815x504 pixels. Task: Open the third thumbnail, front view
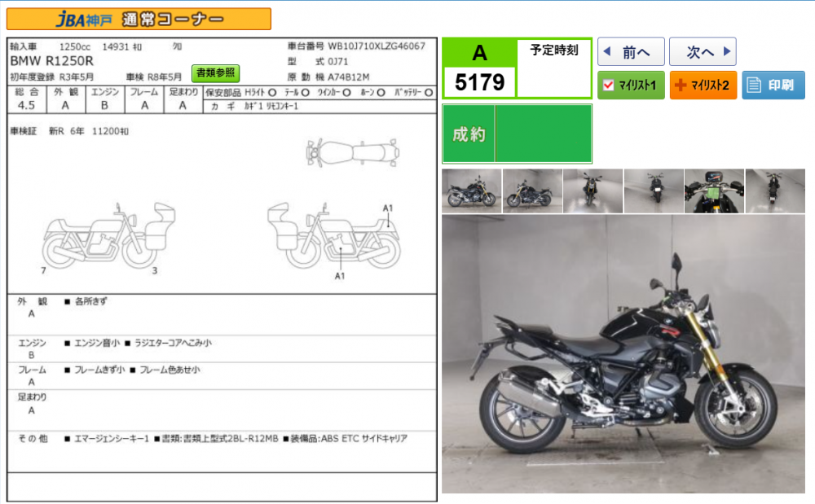pyautogui.click(x=593, y=191)
